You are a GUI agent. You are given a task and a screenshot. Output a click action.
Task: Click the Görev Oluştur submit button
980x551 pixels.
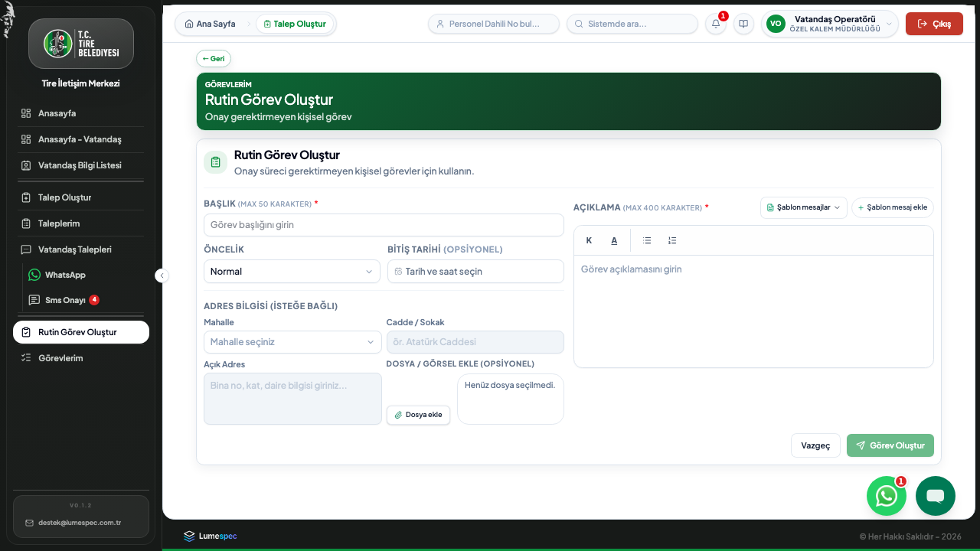tap(890, 445)
